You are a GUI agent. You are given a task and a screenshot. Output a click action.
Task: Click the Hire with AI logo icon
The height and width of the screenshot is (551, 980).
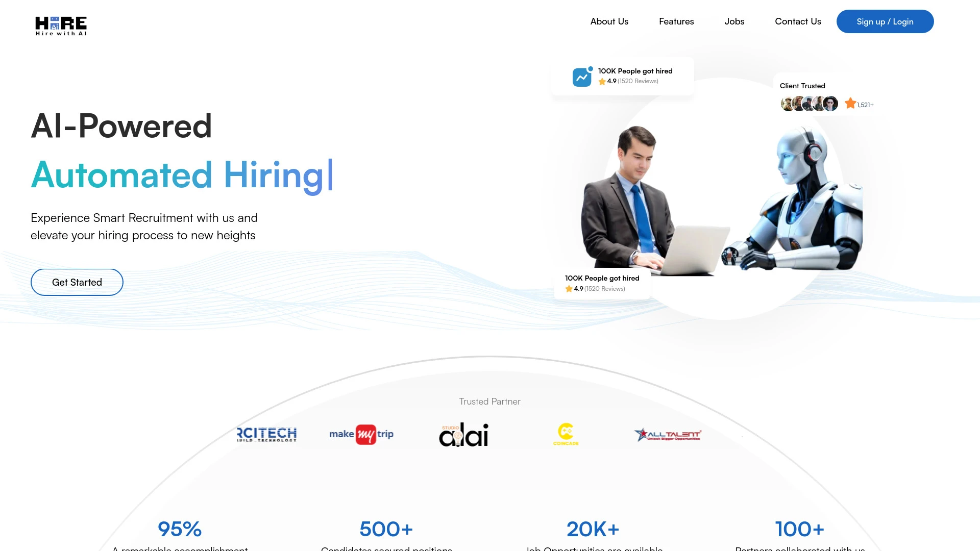coord(61,26)
